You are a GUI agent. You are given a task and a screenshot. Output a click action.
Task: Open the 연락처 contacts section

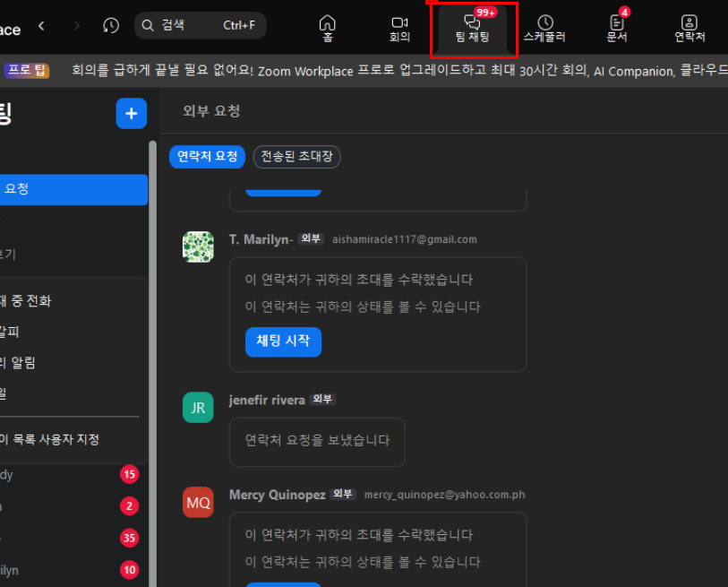(689, 28)
